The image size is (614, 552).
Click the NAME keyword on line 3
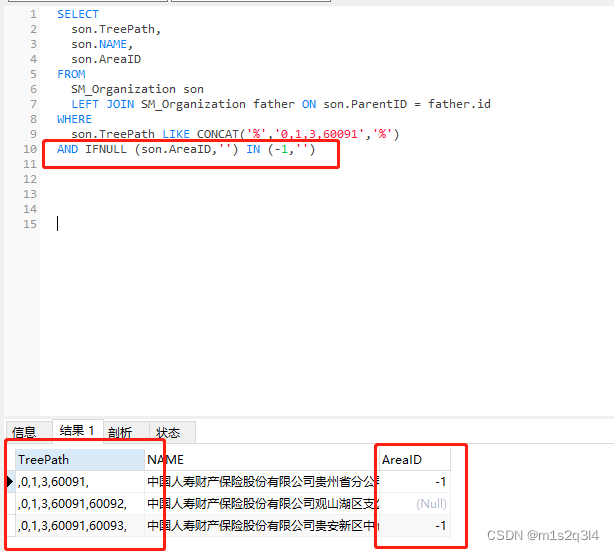point(113,44)
